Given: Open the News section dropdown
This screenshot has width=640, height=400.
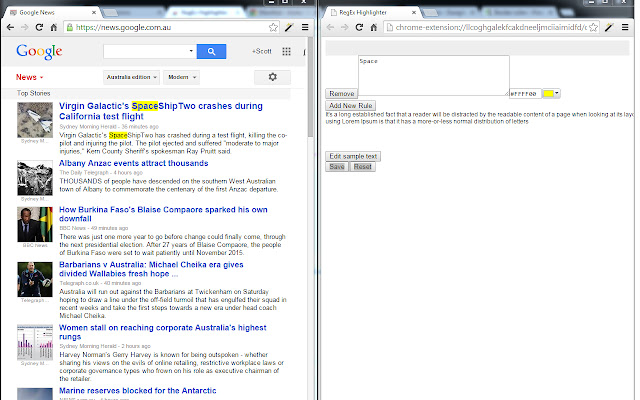Looking at the screenshot, I should pos(29,77).
